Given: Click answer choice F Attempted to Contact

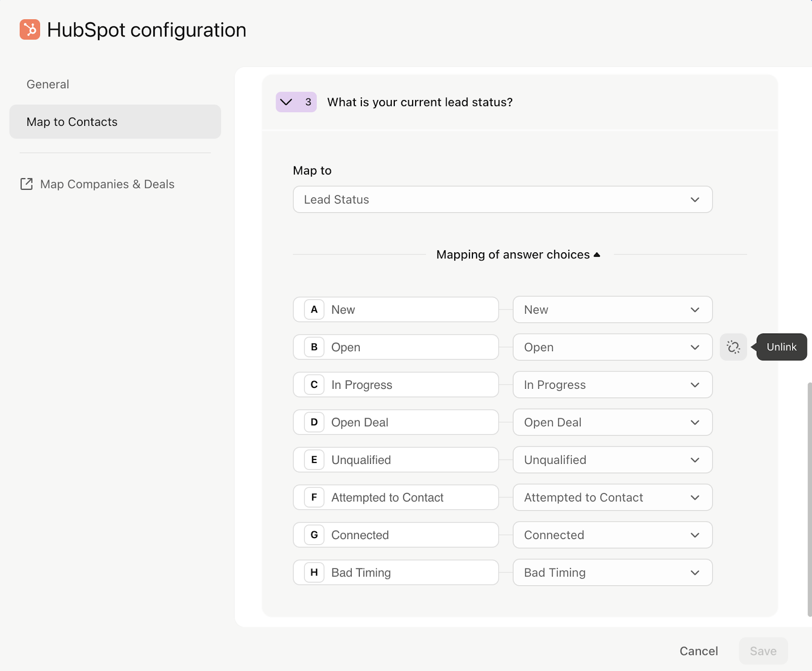Looking at the screenshot, I should 396,497.
